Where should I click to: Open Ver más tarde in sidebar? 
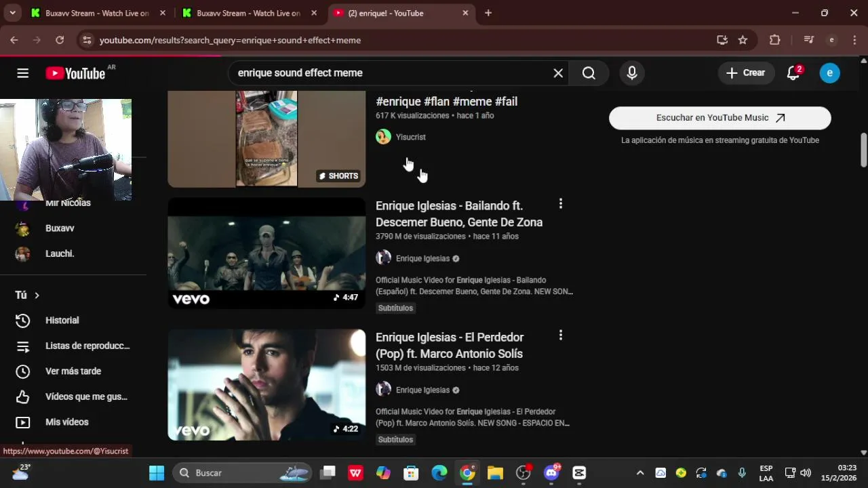click(x=73, y=371)
